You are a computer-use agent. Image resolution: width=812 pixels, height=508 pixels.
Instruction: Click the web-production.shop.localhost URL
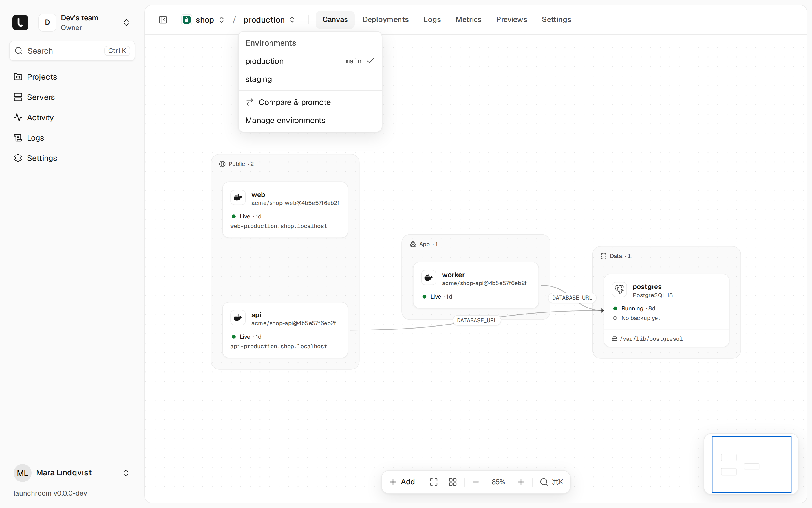(279, 226)
